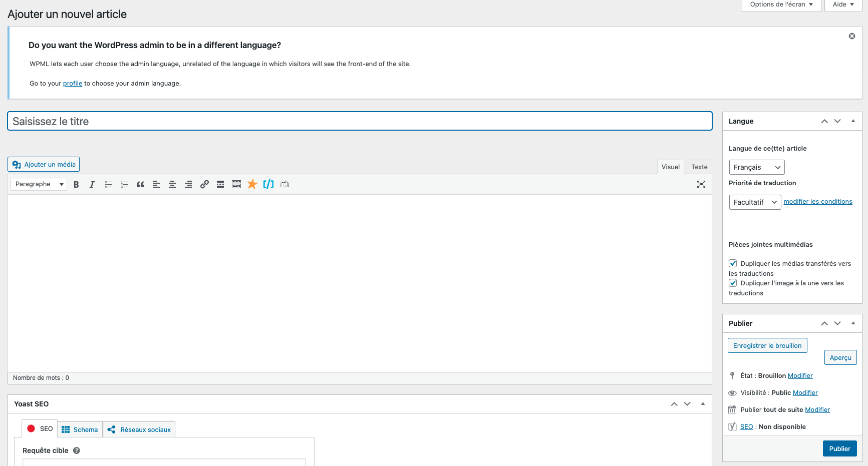This screenshot has height=466, width=868.
Task: Insert a bulleted list
Action: [x=108, y=184]
